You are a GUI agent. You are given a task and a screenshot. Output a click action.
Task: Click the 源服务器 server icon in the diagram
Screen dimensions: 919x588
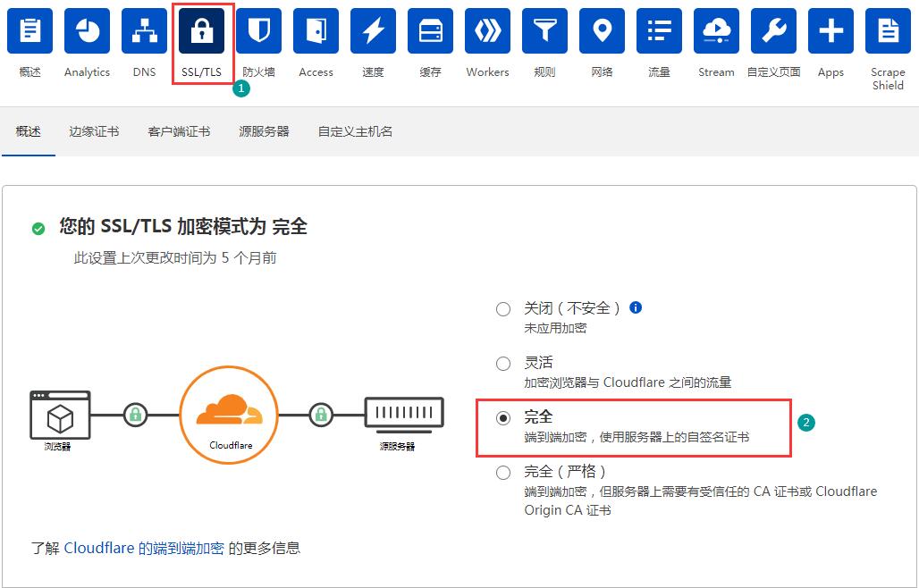[404, 415]
